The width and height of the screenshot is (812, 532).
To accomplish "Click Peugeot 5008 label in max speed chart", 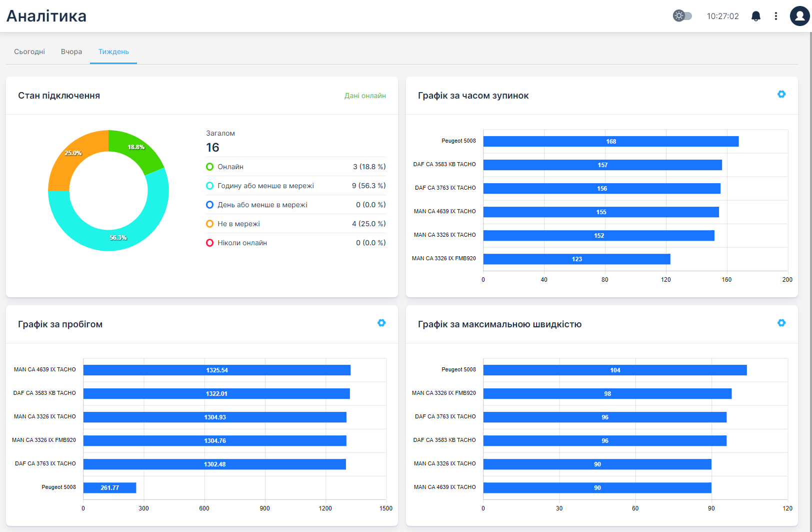I will (x=458, y=369).
